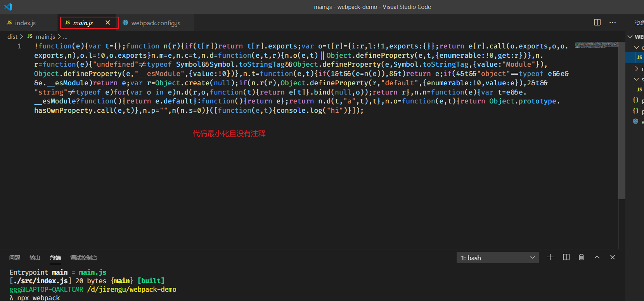This screenshot has height=301, width=644.
Task: Select the 终端 (Terminal) panel tab
Action: [55, 258]
